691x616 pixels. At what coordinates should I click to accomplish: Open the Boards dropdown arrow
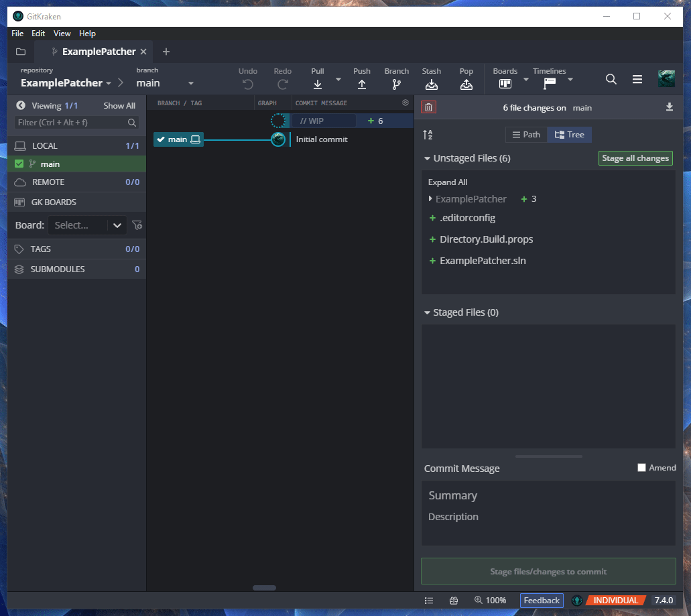point(525,79)
